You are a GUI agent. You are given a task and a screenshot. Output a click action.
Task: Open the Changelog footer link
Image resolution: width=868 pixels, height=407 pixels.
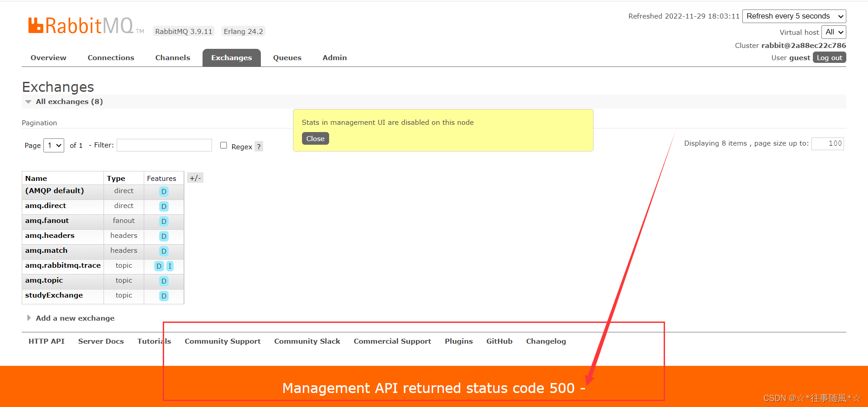546,341
